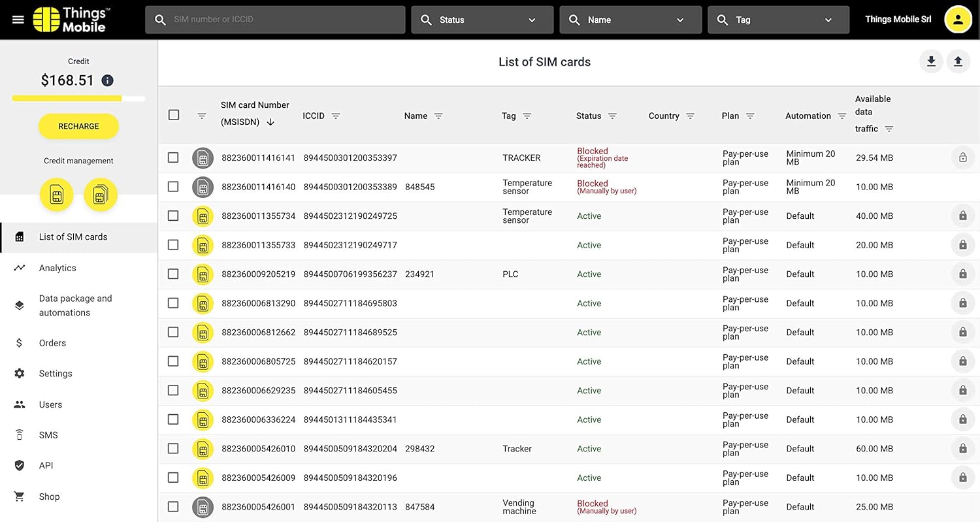
Task: Expand the Tag filter dropdown
Action: (778, 20)
